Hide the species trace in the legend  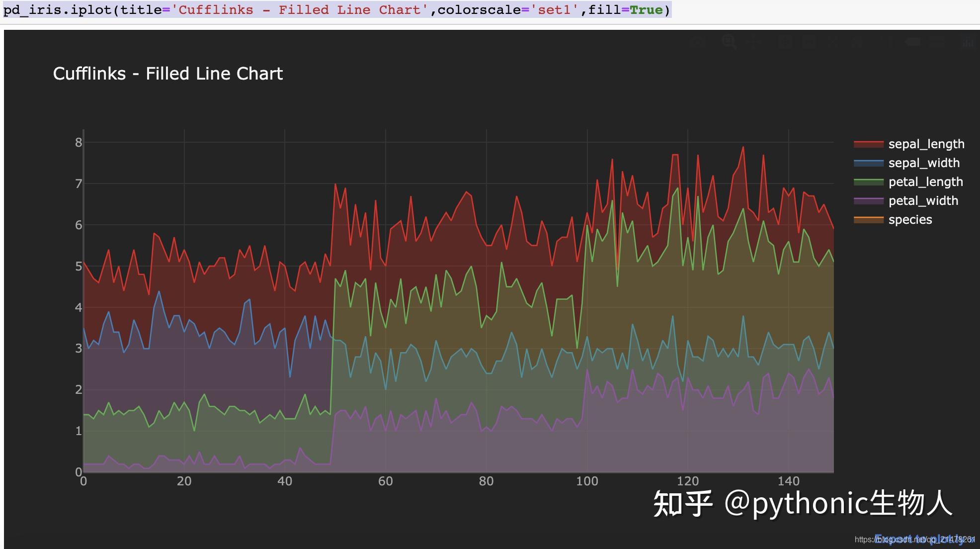(x=910, y=219)
